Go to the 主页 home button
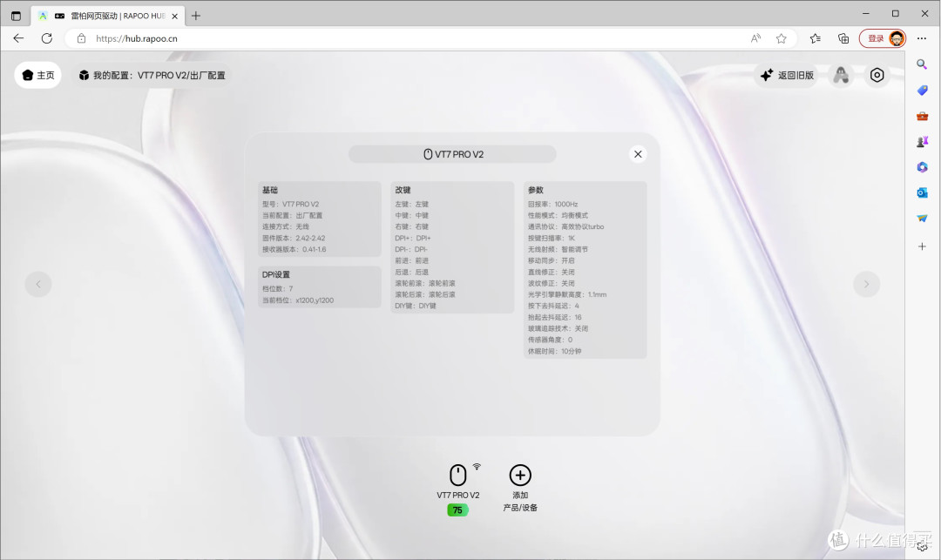This screenshot has width=941, height=560. (x=37, y=75)
